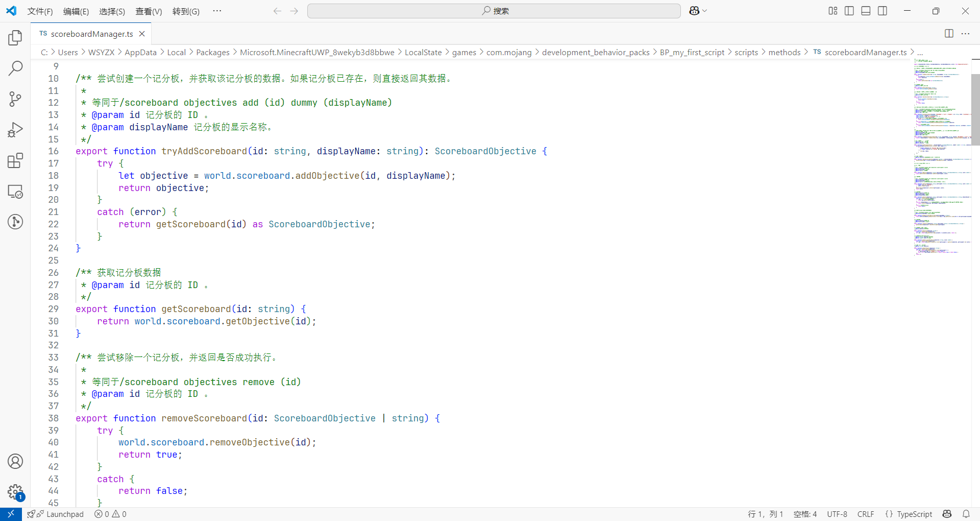Close the scoreboardManager.ts tab
Viewport: 980px width, 521px height.
pos(142,34)
